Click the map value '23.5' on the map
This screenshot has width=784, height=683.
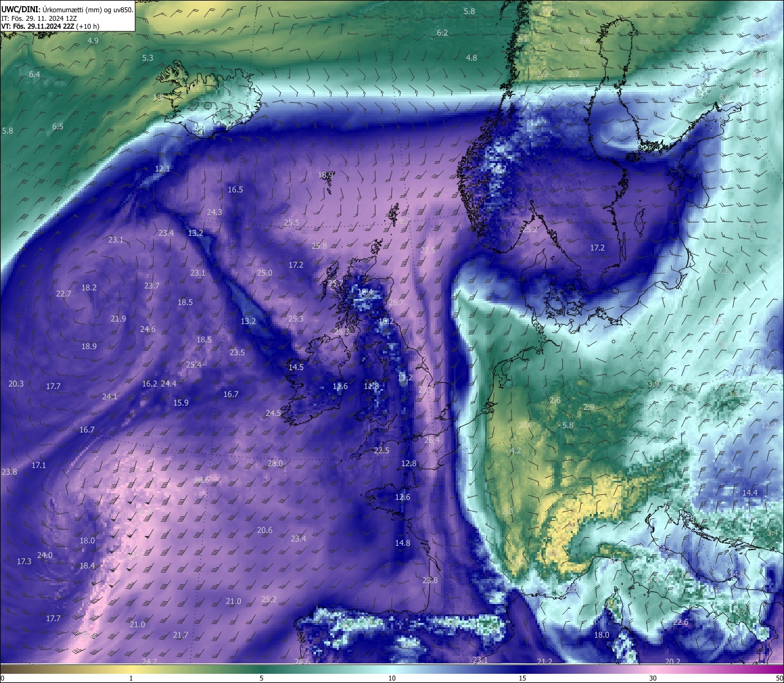coord(237,353)
